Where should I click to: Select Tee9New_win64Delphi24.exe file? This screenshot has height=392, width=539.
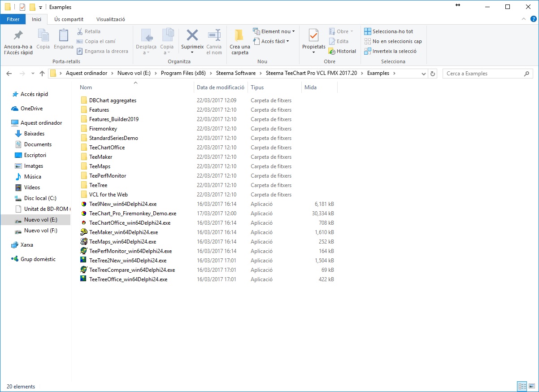pyautogui.click(x=122, y=204)
